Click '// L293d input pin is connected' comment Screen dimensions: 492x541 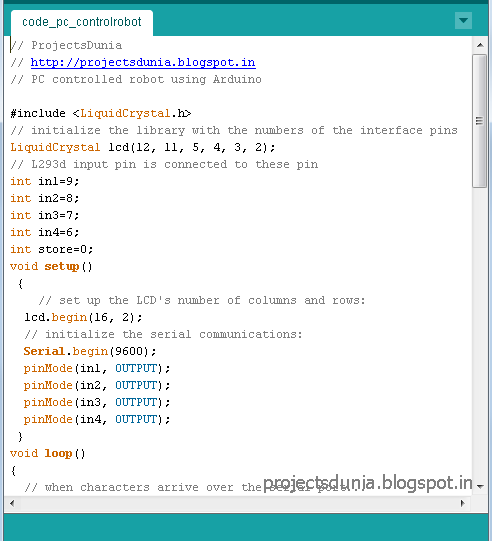coord(164,164)
